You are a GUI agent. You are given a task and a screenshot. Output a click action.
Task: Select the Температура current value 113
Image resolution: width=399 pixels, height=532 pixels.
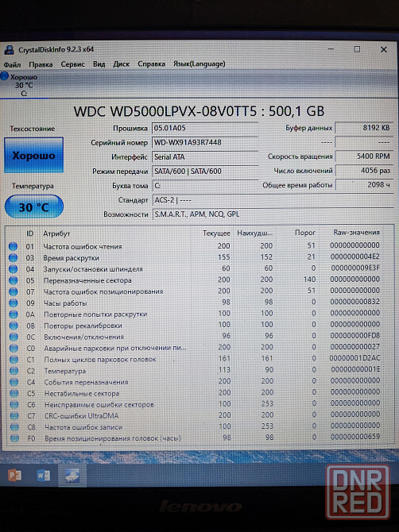tap(224, 369)
